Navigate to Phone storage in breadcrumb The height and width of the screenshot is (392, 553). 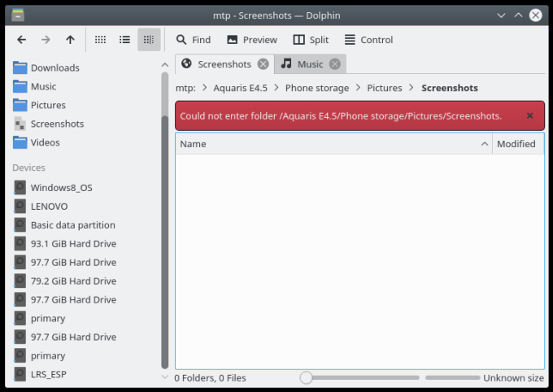(x=317, y=88)
